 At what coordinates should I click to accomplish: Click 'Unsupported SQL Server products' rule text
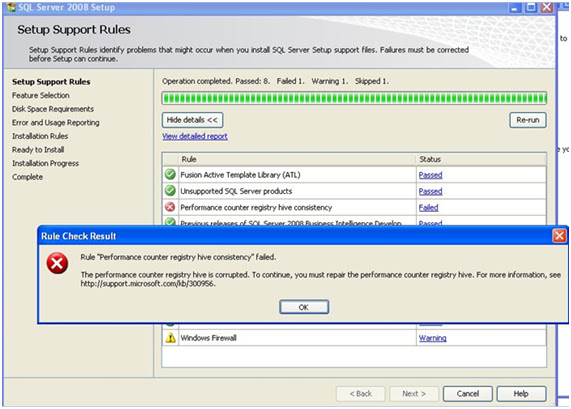point(236,191)
